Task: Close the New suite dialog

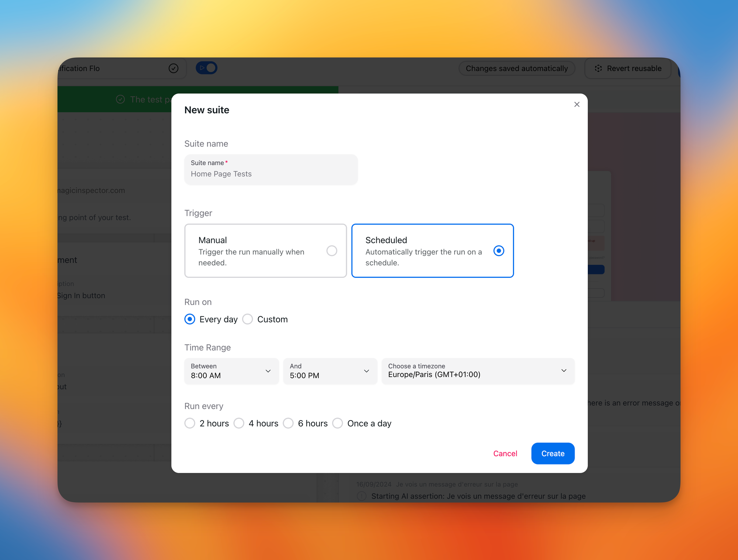Action: [577, 104]
